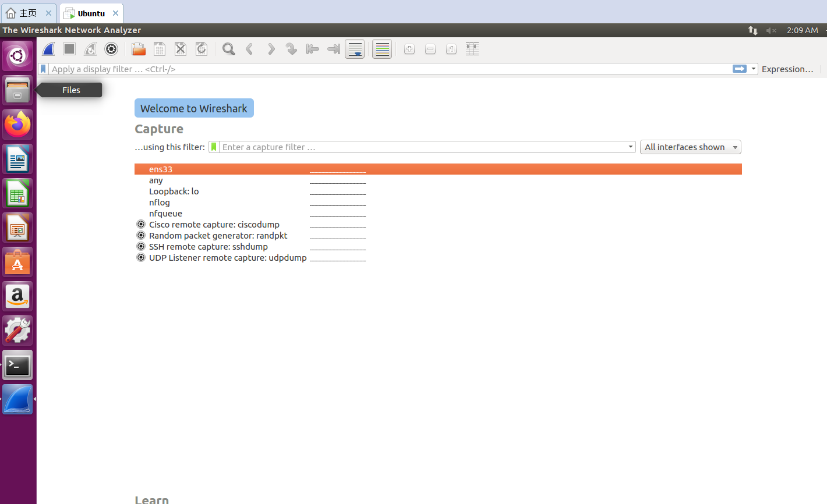Select the ens33 interface
Screen dimensions: 827x504
click(438, 169)
